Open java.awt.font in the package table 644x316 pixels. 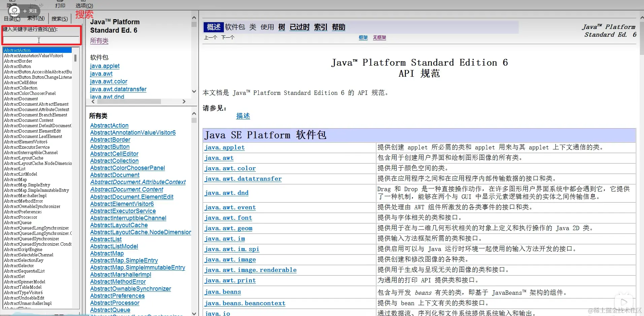click(x=228, y=218)
